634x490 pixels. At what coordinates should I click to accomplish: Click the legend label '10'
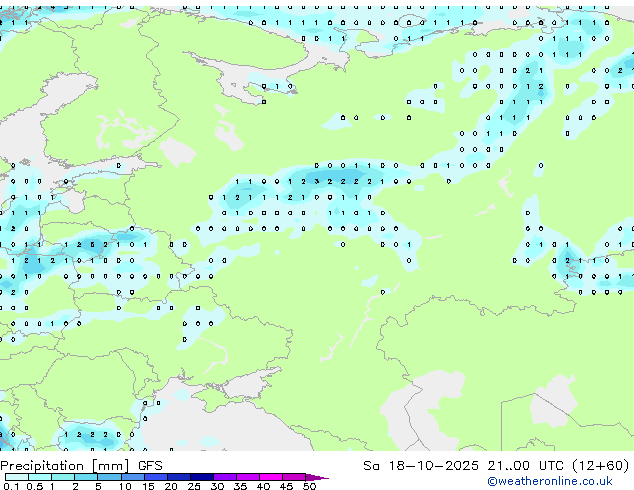[125, 486]
